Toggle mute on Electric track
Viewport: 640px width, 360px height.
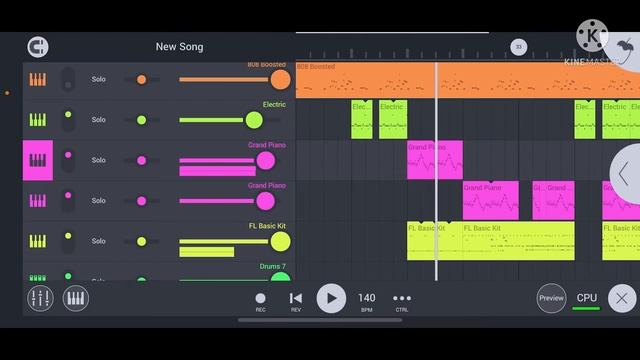pyautogui.click(x=68, y=120)
